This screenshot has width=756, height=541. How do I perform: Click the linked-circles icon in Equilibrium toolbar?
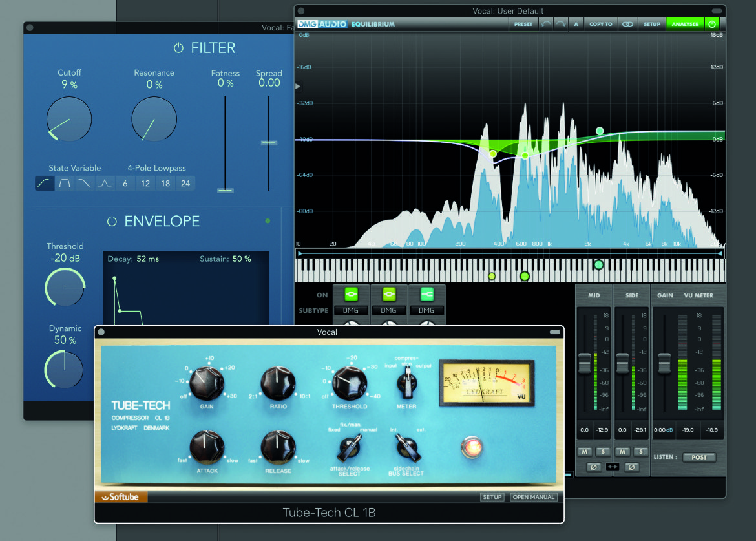(627, 24)
